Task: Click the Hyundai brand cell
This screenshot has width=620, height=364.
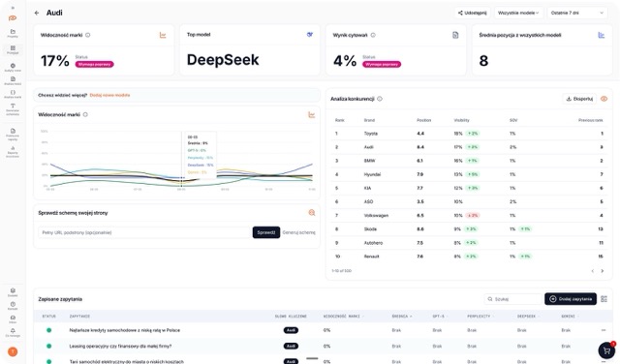Action: [372, 174]
